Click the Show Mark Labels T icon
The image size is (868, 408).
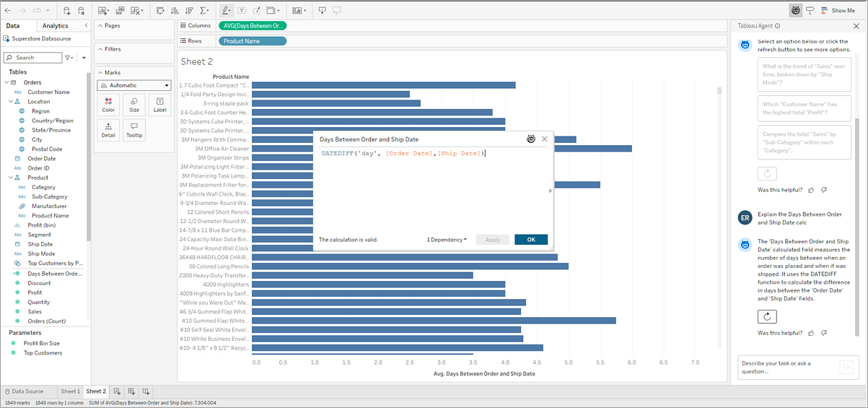[241, 11]
